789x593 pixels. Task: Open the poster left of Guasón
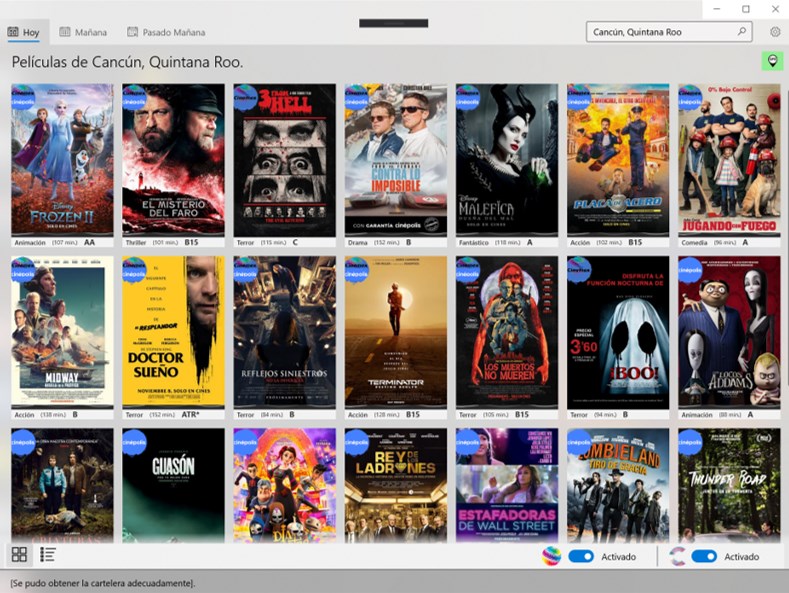pyautogui.click(x=62, y=486)
